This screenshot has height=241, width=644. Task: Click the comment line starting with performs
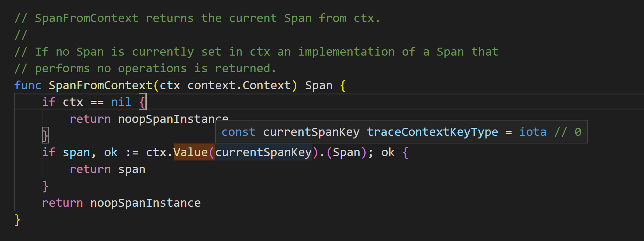pyautogui.click(x=145, y=69)
